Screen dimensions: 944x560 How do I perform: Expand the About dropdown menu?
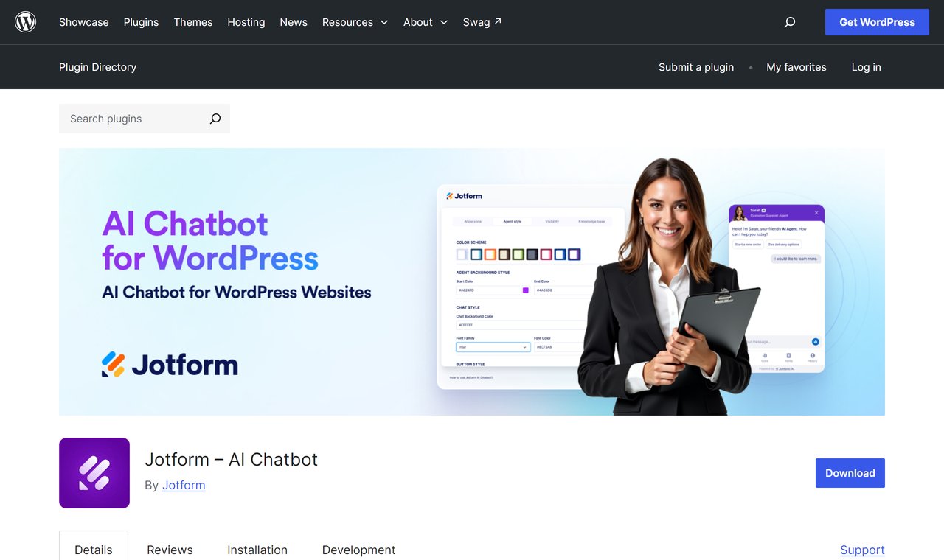pos(426,22)
